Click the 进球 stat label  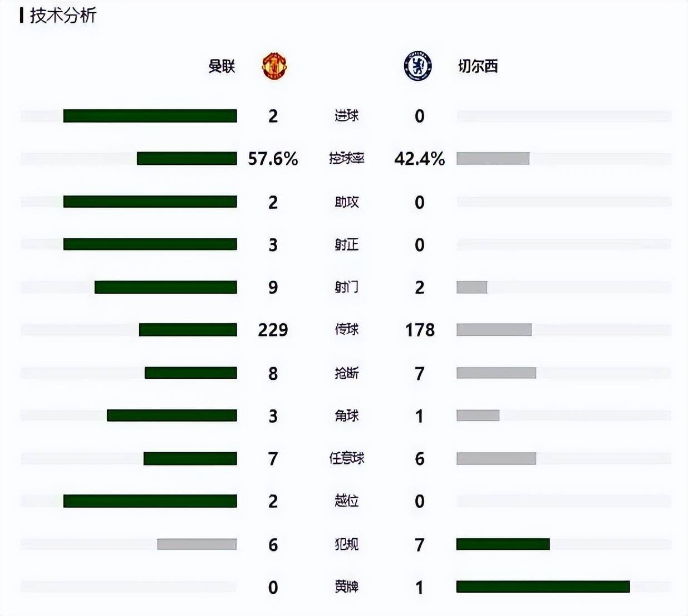(x=346, y=116)
